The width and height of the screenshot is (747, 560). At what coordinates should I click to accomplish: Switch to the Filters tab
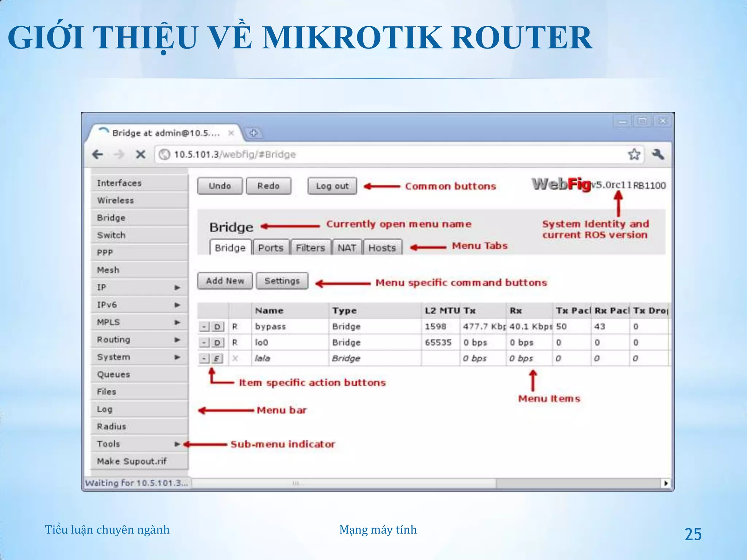tap(310, 248)
